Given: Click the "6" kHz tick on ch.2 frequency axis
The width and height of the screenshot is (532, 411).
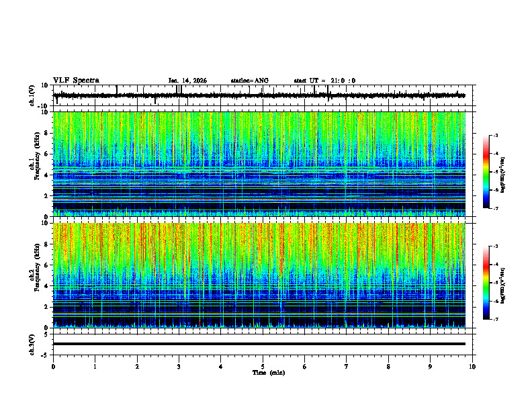Looking at the screenshot, I should coord(46,265).
